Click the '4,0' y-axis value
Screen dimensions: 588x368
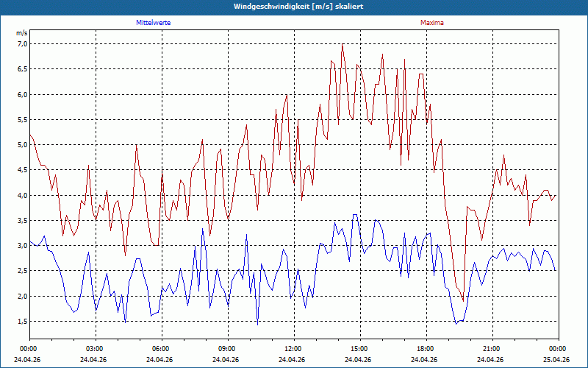[23, 195]
